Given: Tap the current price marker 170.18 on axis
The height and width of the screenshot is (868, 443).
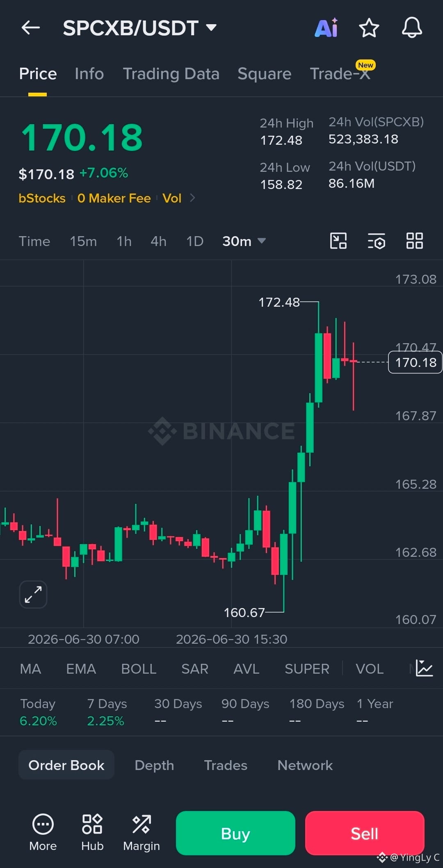Looking at the screenshot, I should click(x=415, y=362).
